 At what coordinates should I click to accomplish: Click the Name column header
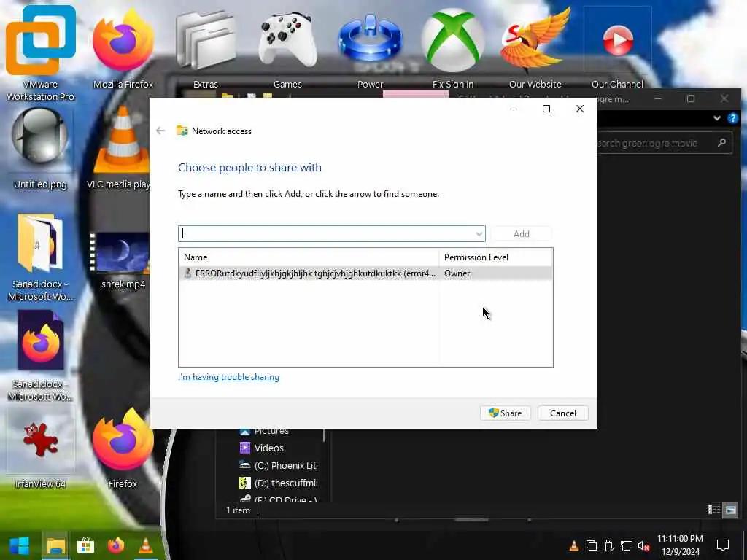tap(309, 257)
